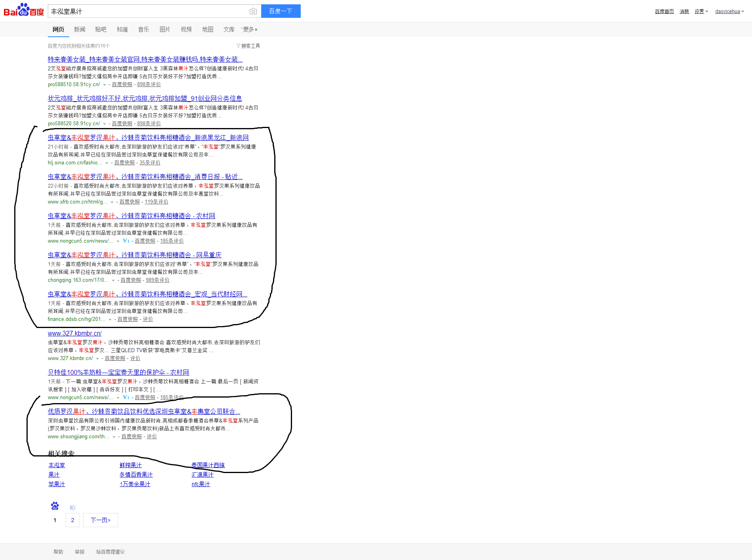Open 百度首页 link in header
This screenshot has height=560, width=752.
[x=664, y=11]
